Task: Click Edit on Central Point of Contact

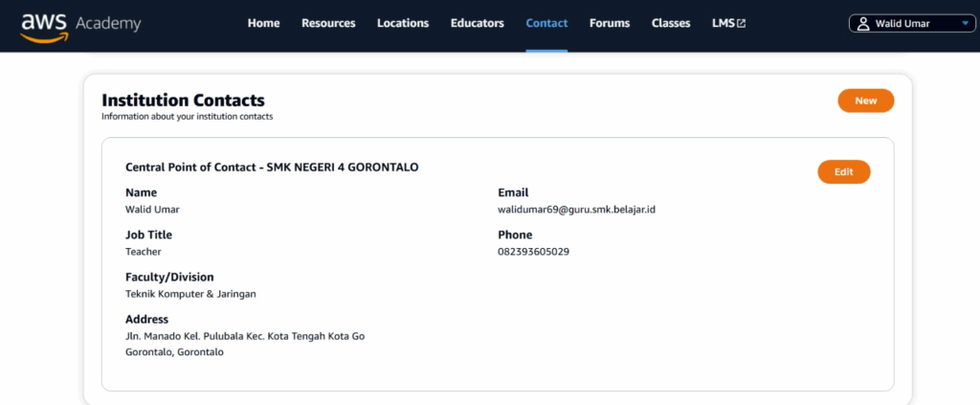Action: [x=843, y=172]
